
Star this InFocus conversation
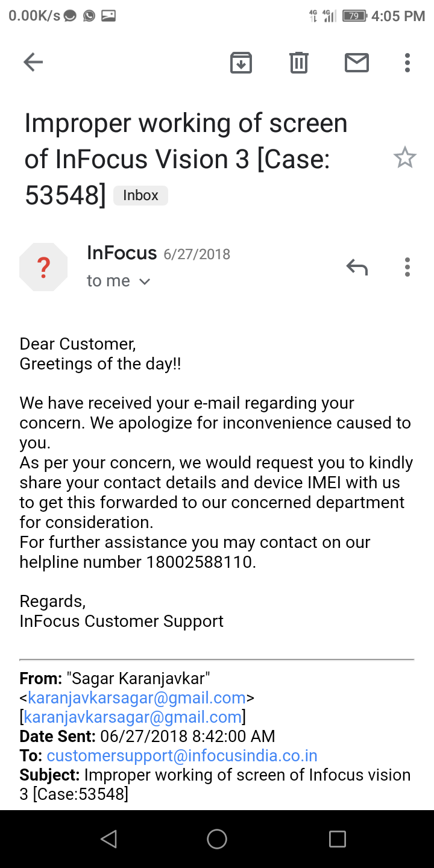(405, 158)
